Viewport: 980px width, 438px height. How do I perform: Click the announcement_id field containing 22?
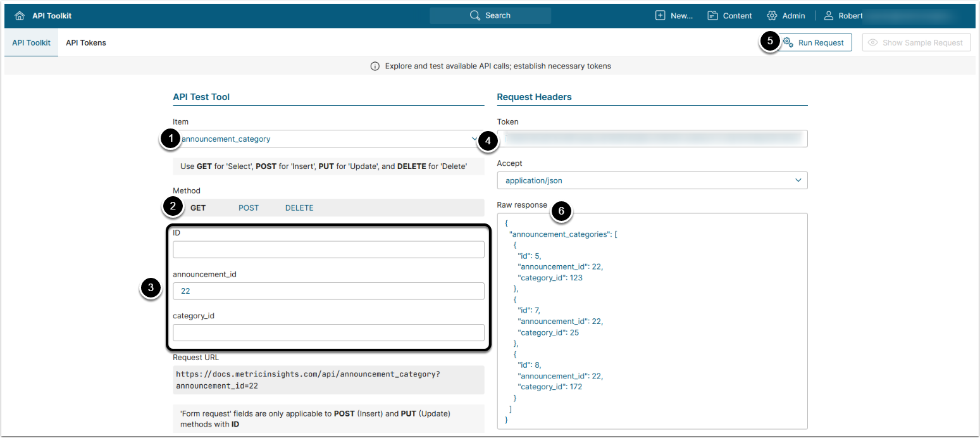(328, 291)
